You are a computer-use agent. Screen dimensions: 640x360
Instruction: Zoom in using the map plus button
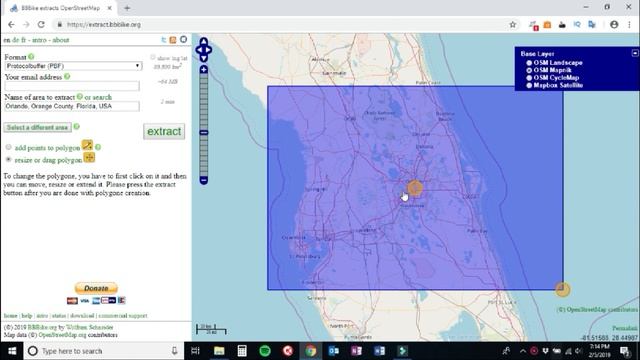[204, 70]
